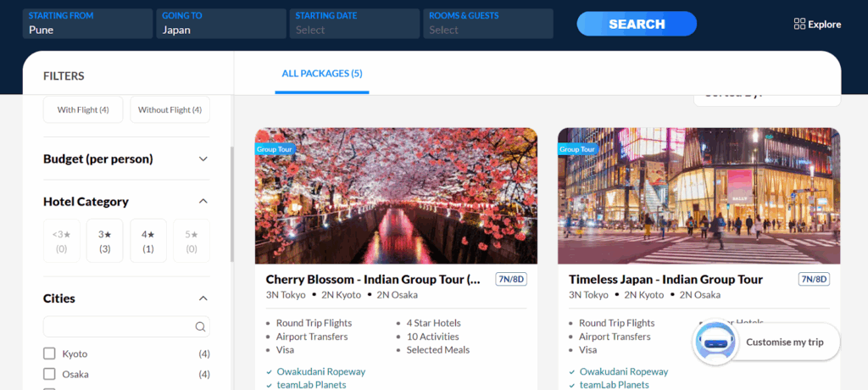Filter by 4 star hotel category
This screenshot has width=868, height=390.
tap(148, 241)
